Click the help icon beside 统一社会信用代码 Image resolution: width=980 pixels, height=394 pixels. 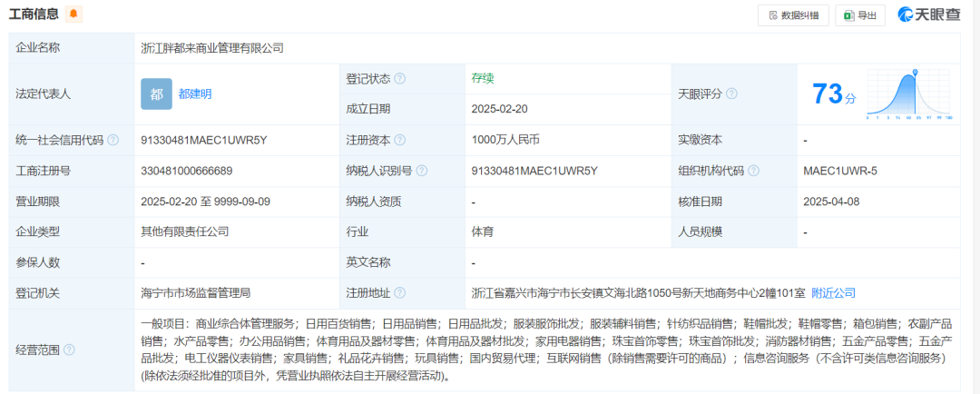coord(113,140)
